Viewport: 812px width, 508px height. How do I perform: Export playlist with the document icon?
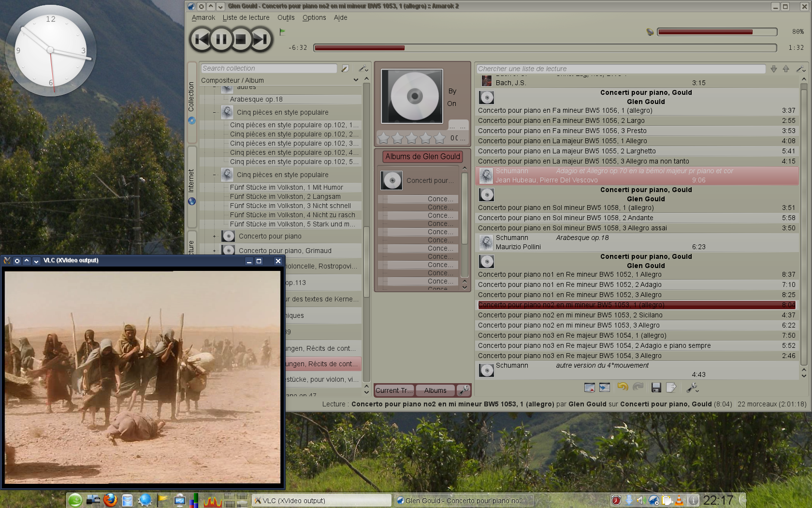[671, 387]
